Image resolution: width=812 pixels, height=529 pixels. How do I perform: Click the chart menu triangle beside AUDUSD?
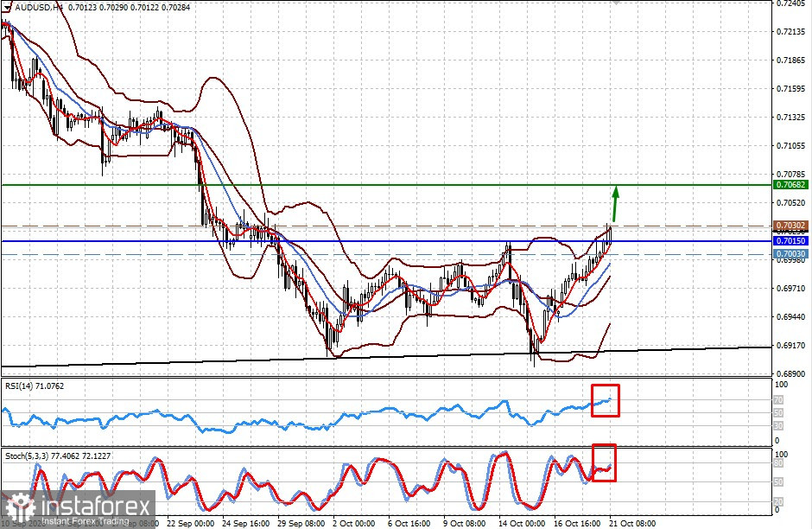point(7,8)
